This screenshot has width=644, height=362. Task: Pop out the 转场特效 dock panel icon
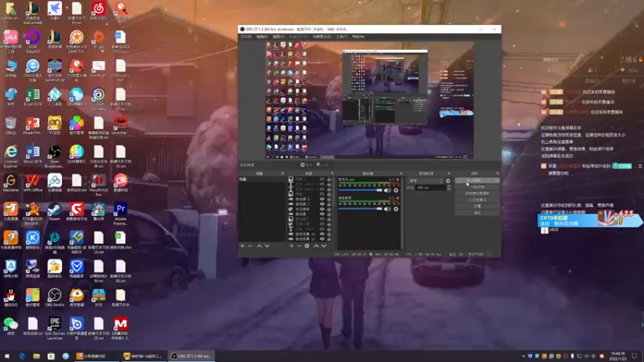(449, 174)
